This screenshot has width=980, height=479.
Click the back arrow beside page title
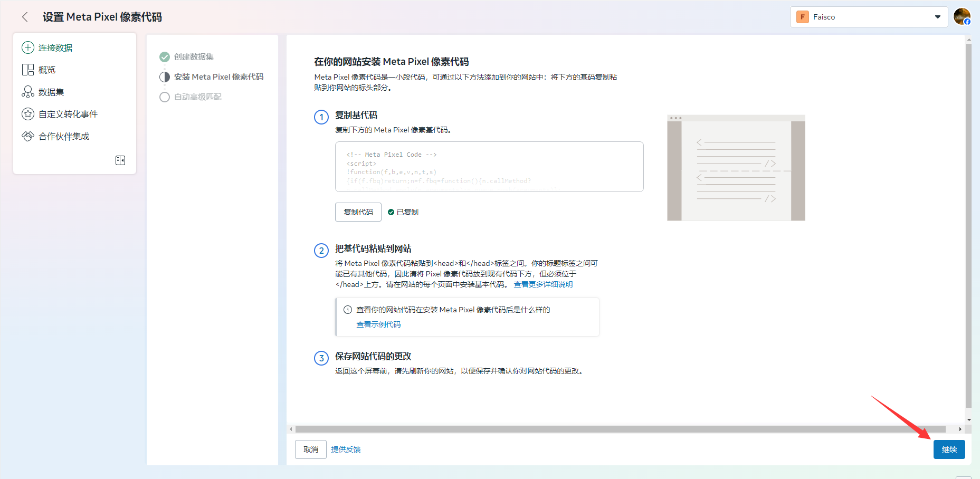tap(25, 17)
